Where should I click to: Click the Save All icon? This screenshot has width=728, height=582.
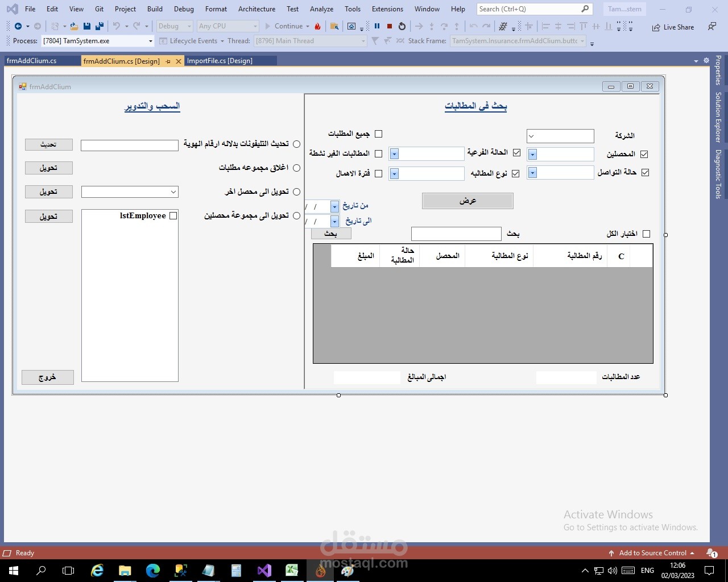tap(100, 26)
